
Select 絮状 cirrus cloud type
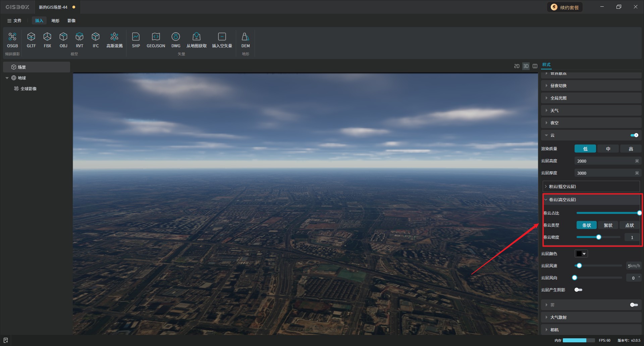tap(608, 225)
